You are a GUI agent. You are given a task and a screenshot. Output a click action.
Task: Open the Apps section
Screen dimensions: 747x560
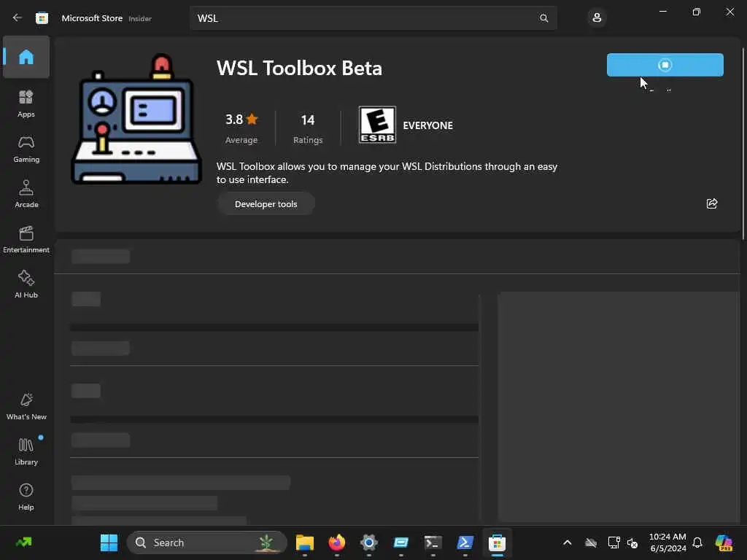[26, 104]
